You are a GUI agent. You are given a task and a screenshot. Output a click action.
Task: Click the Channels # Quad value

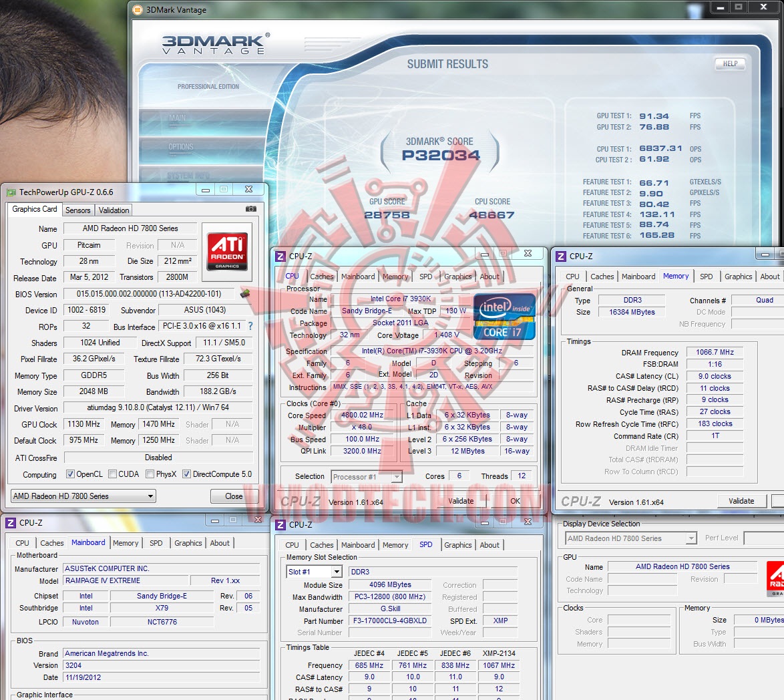[757, 300]
